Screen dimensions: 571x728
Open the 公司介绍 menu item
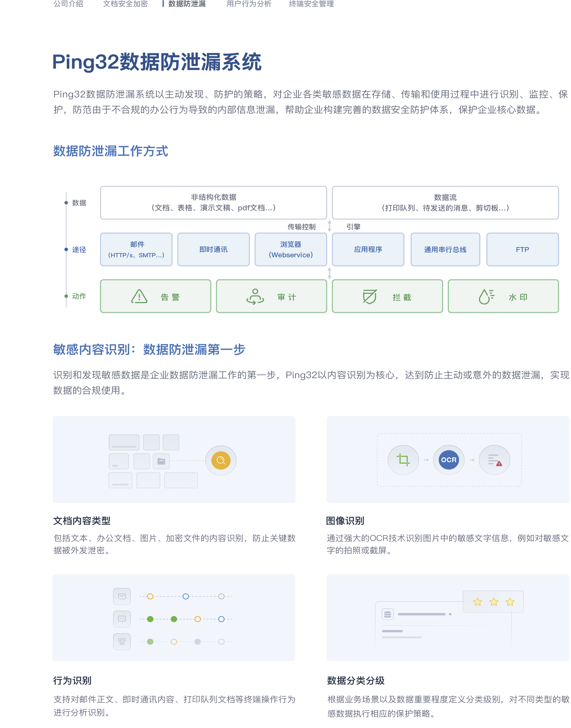point(69,4)
